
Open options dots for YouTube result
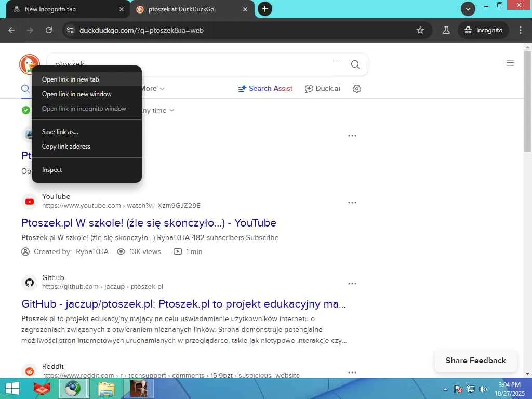point(352,203)
